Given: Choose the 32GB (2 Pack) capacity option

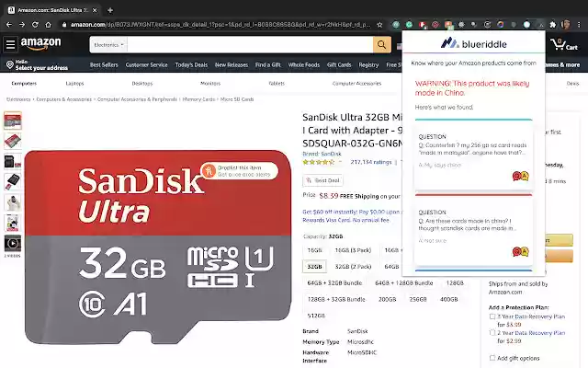Looking at the screenshot, I should (353, 267).
